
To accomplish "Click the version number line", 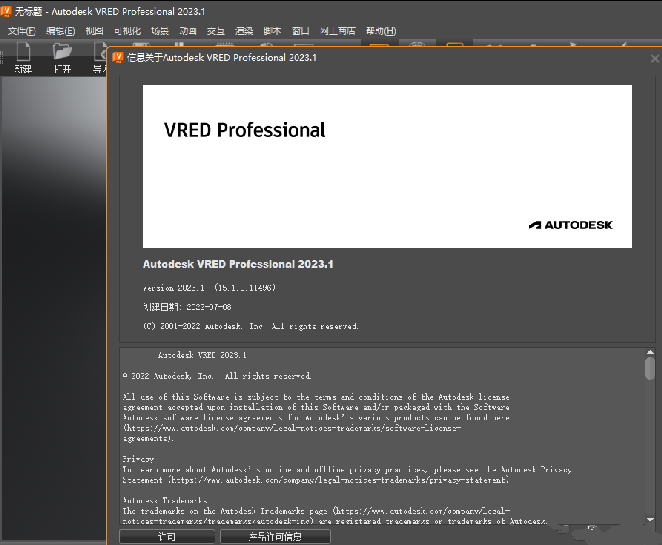I will [209, 288].
